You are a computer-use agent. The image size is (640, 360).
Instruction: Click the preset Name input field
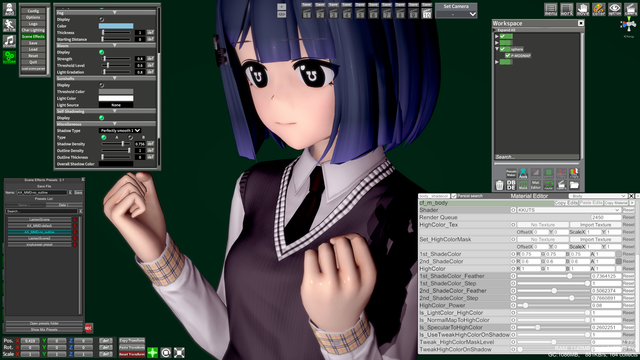(42, 192)
